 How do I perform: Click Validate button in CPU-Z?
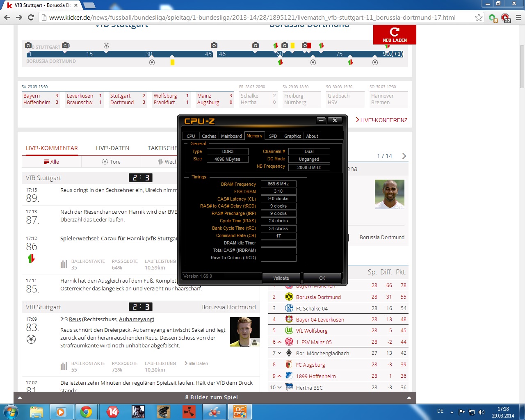(281, 278)
